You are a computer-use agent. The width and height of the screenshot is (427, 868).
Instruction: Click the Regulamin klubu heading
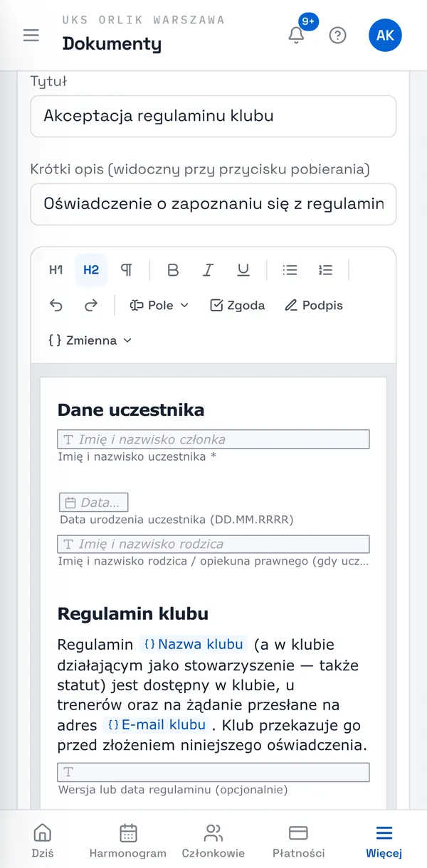click(133, 614)
